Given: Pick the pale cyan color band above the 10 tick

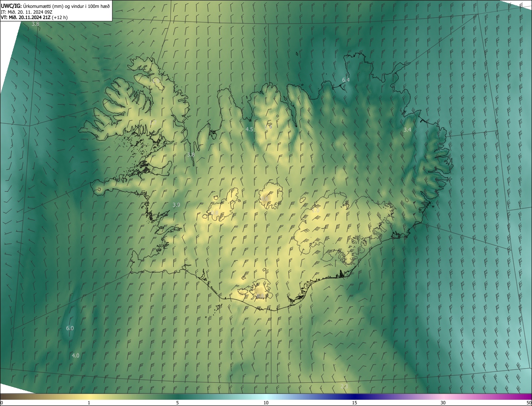Looking at the screenshot, I should pos(266,396).
